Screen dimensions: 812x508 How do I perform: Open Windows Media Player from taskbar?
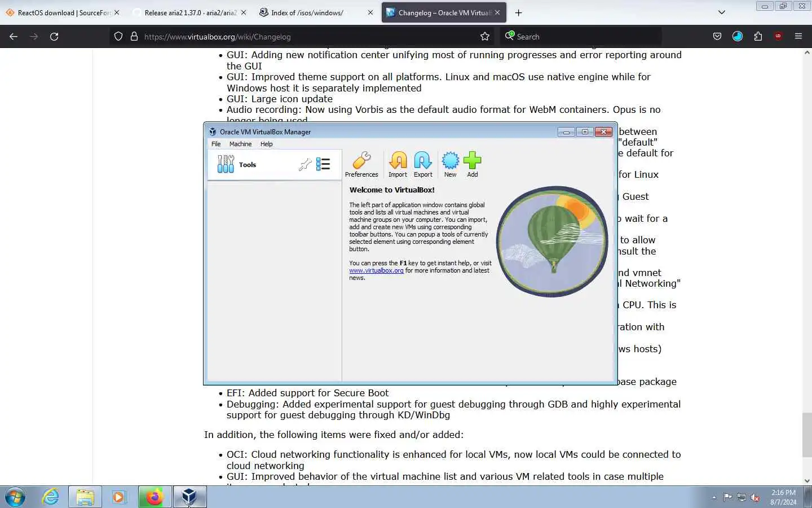119,497
